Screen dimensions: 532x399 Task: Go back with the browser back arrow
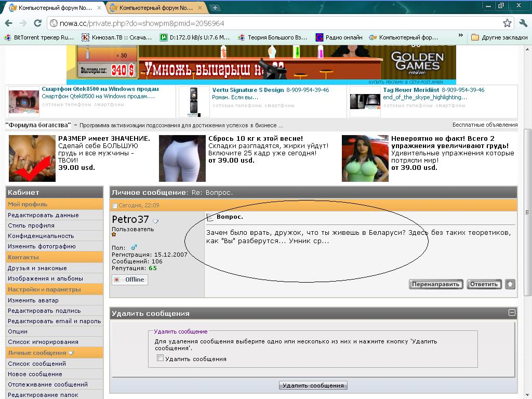(x=9, y=23)
